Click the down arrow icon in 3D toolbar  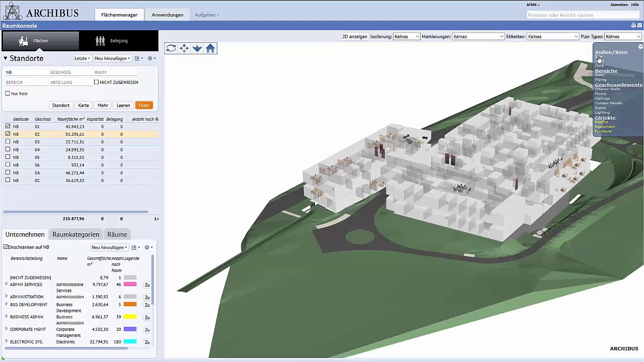[x=197, y=48]
